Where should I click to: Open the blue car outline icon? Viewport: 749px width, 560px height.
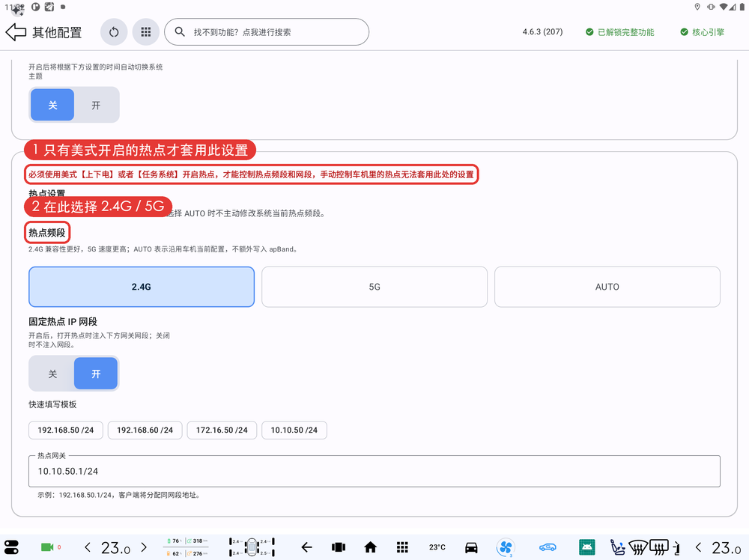548,547
